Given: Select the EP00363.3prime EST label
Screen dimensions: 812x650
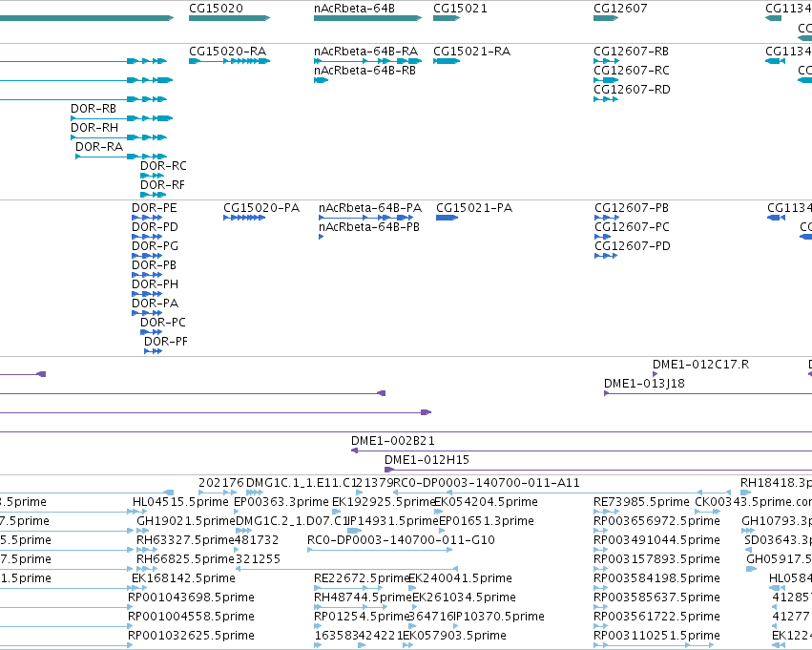Looking at the screenshot, I should click(x=281, y=502).
